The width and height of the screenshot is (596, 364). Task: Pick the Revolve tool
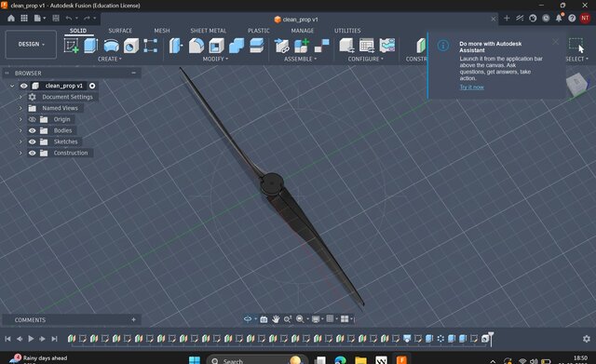click(x=111, y=46)
